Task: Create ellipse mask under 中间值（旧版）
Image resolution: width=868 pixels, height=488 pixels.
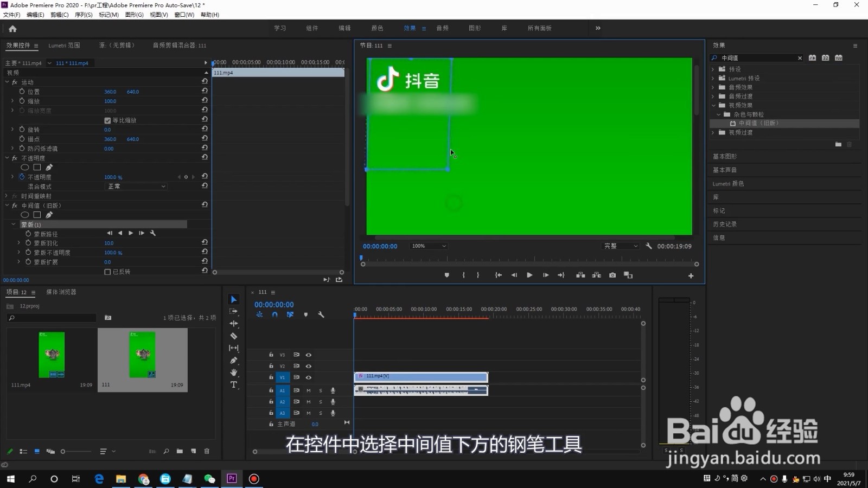Action: (x=25, y=215)
